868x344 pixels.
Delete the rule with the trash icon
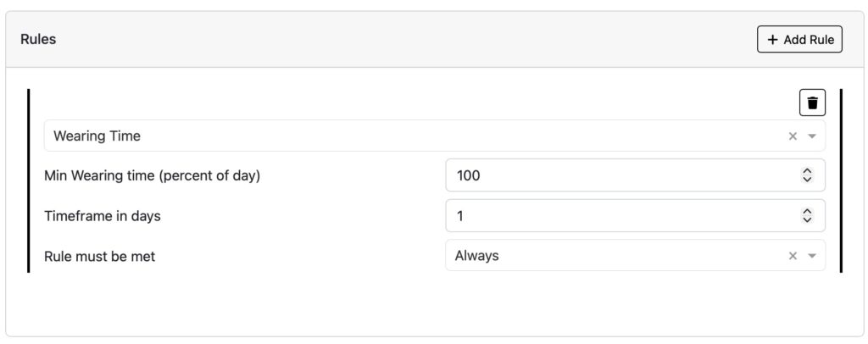(x=812, y=103)
